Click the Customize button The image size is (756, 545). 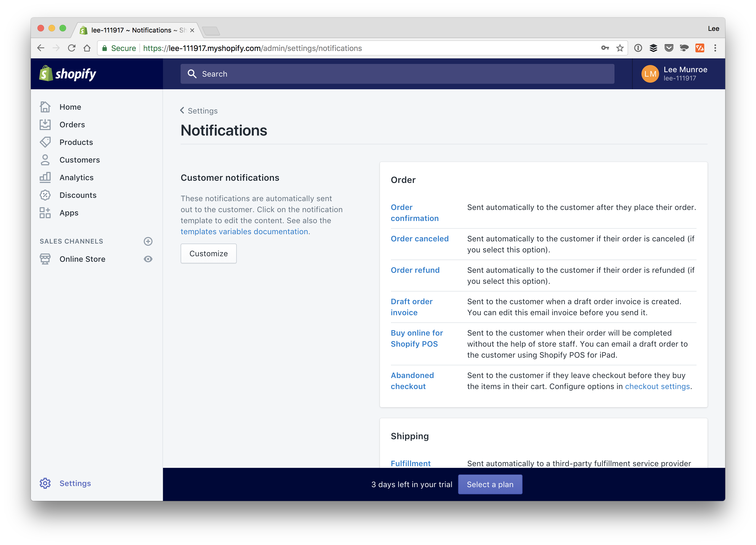[x=208, y=254]
